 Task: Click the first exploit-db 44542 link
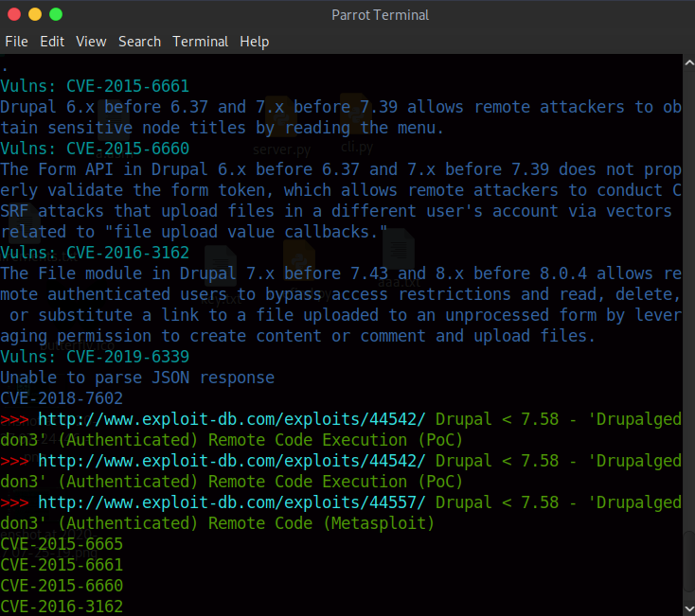[x=232, y=419]
